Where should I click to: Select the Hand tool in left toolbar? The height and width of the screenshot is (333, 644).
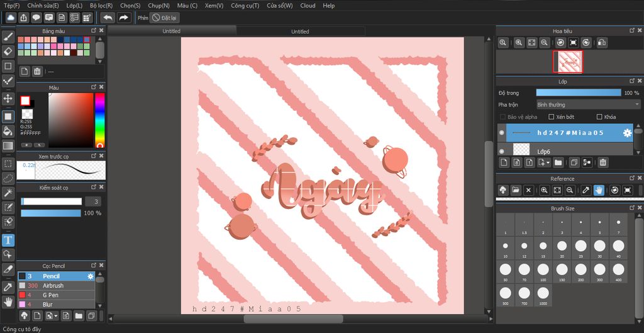(8, 302)
